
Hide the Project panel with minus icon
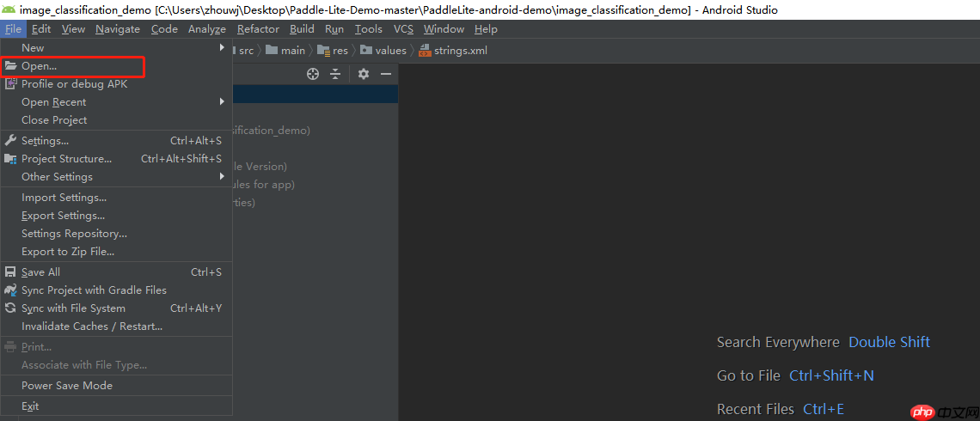(386, 75)
